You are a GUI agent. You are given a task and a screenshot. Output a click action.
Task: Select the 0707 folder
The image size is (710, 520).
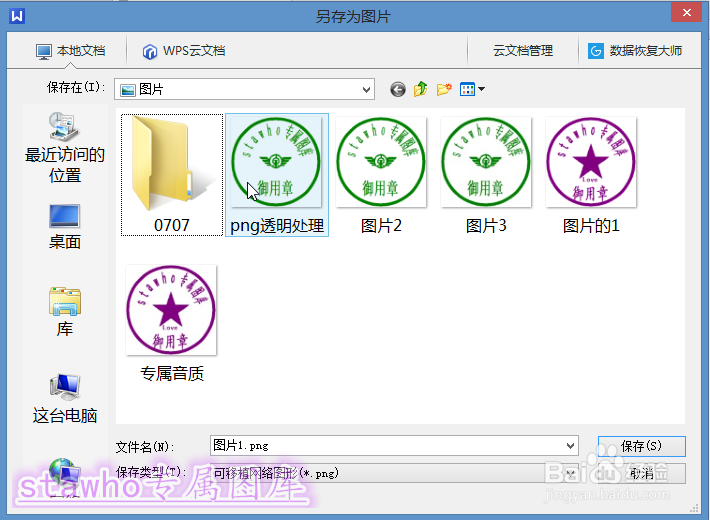coord(172,175)
